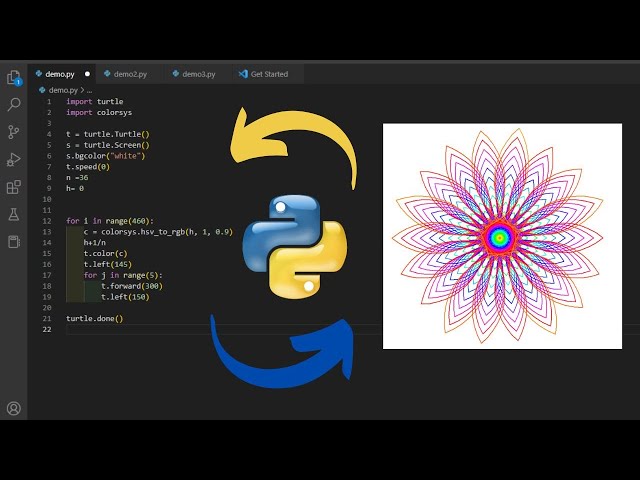Click the 't.color(c)' line

coord(106,253)
